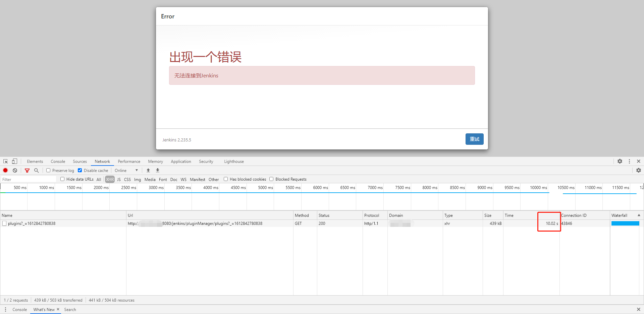Screen dimensions: 644x314
Task: Click the export HAR download arrow
Action: pos(158,170)
